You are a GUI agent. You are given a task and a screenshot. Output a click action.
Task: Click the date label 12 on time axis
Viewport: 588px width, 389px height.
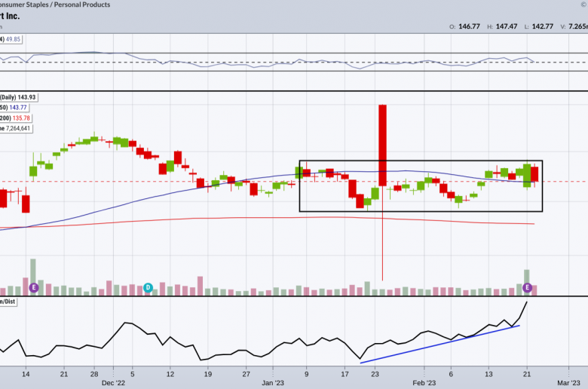[x=170, y=374]
